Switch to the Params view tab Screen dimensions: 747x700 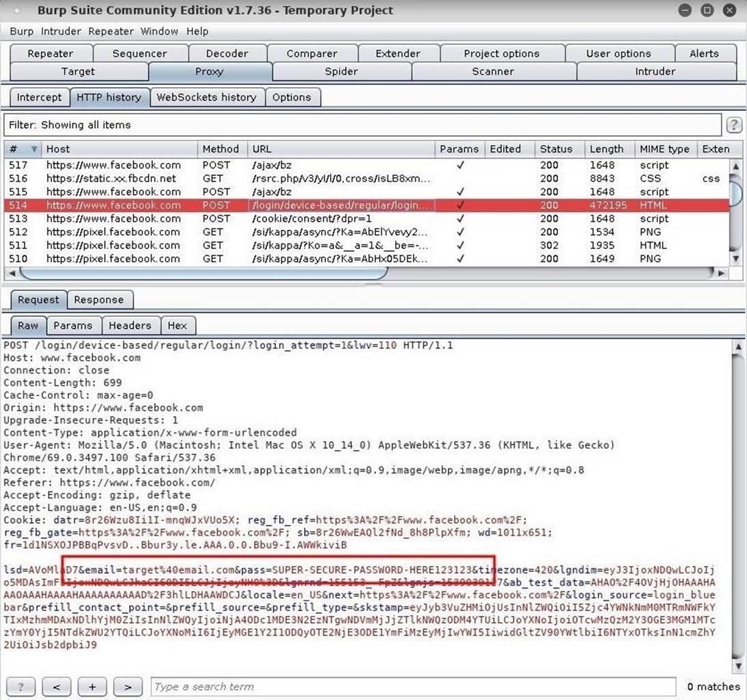73,326
